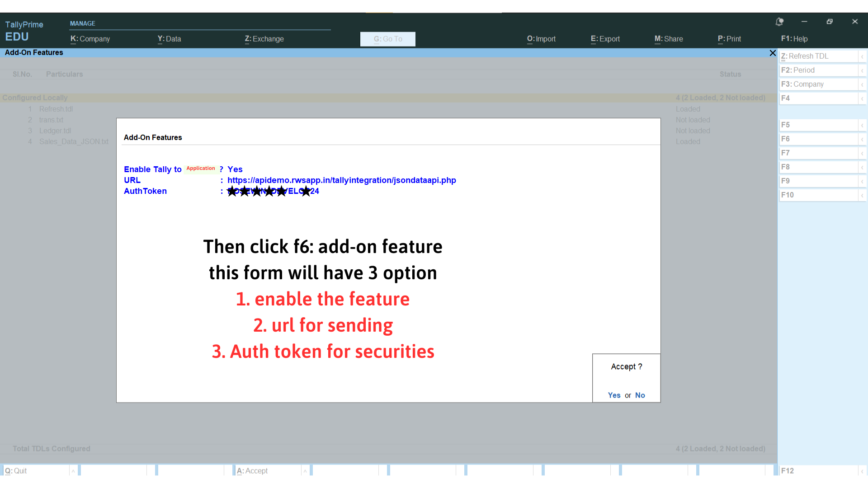Click the URL field value

pos(341,180)
